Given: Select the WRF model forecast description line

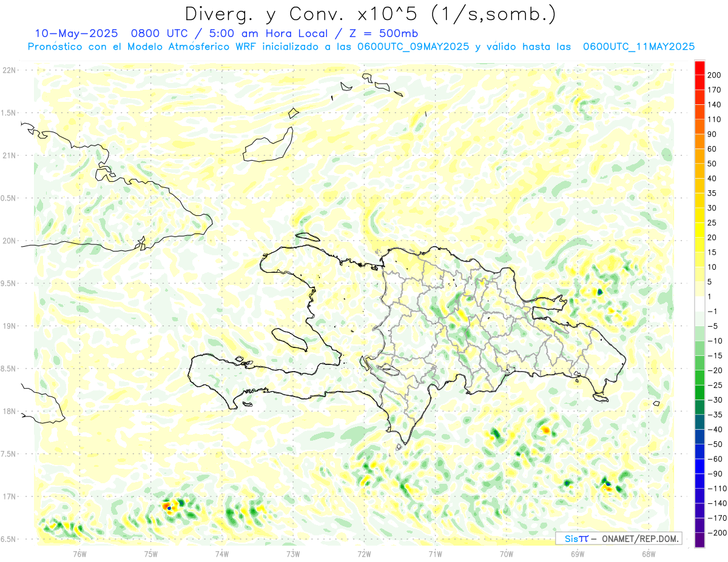Looking at the screenshot, I should click(361, 47).
